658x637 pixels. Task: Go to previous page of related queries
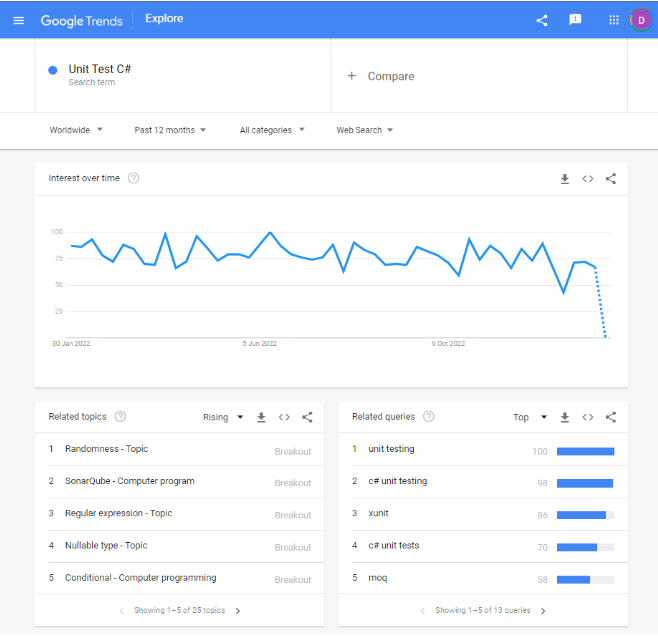(x=423, y=611)
